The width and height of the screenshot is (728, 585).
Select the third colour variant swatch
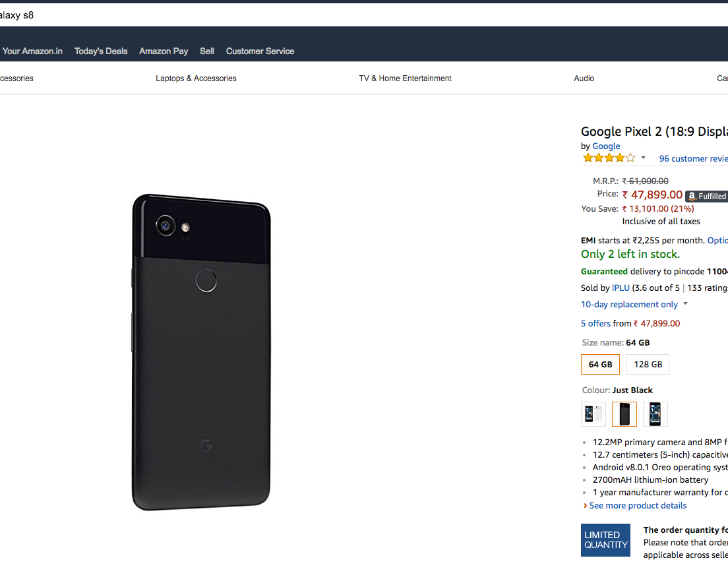click(x=655, y=414)
